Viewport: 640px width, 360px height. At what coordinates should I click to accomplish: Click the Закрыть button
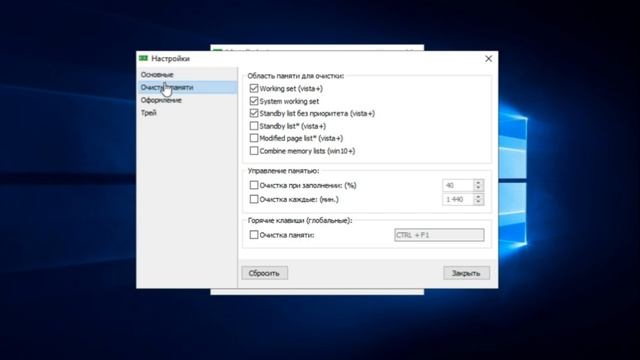tap(467, 273)
